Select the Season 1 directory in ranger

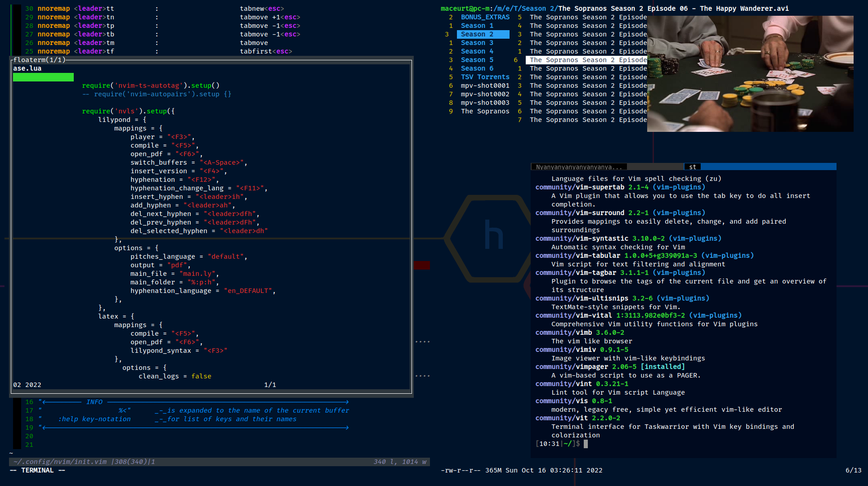tap(477, 26)
